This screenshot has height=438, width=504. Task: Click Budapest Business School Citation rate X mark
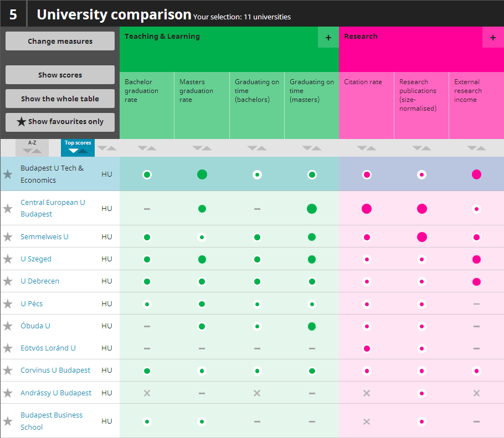(367, 421)
